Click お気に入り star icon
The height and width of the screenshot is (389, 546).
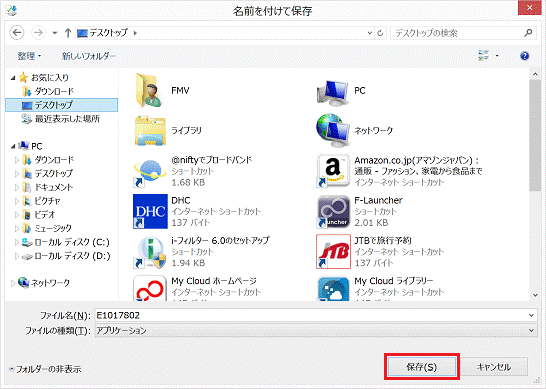pos(23,77)
